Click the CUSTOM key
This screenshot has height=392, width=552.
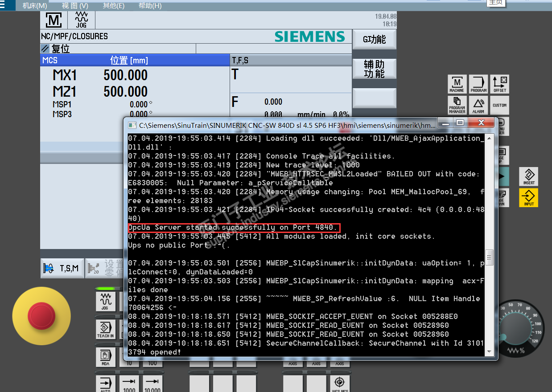[499, 105]
